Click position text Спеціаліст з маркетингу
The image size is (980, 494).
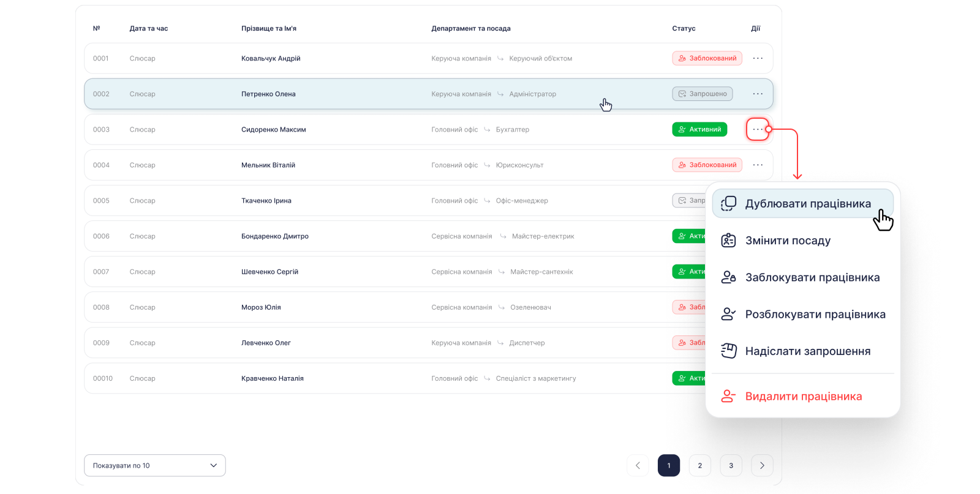[x=536, y=378]
